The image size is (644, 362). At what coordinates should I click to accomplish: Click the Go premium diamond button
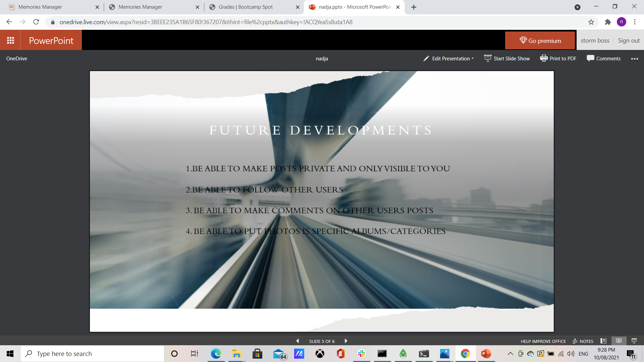point(540,41)
